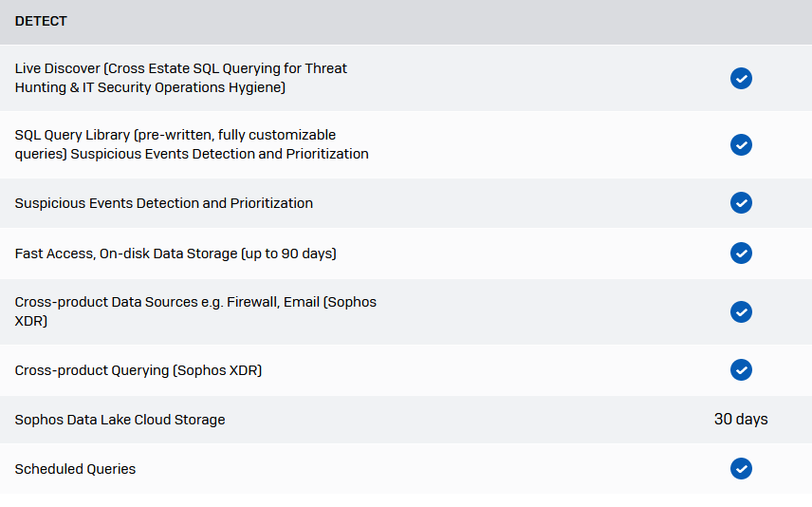The height and width of the screenshot is (507, 812).
Task: Select the Suspicious Events Detection and Prioritization label
Action: point(164,203)
